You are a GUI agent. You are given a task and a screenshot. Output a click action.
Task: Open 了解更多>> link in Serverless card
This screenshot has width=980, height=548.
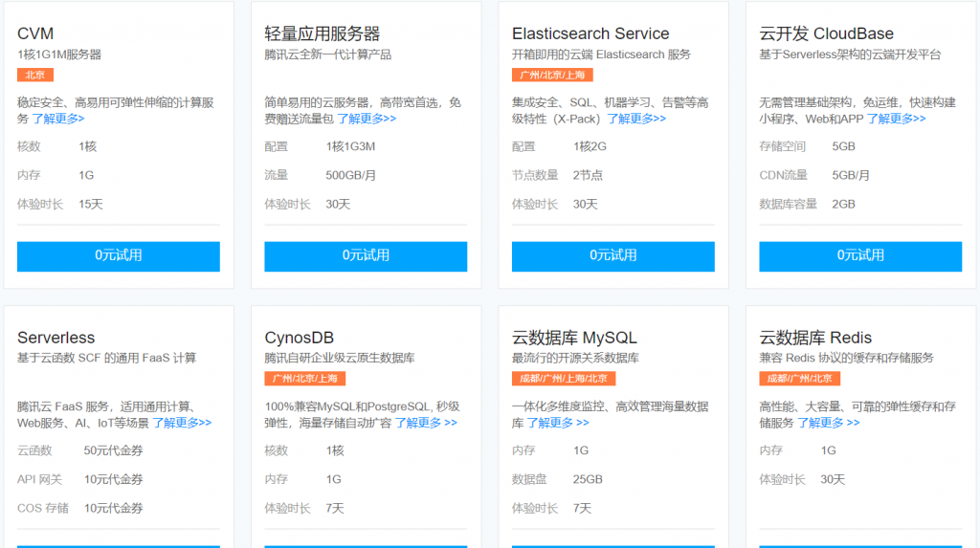click(x=183, y=423)
